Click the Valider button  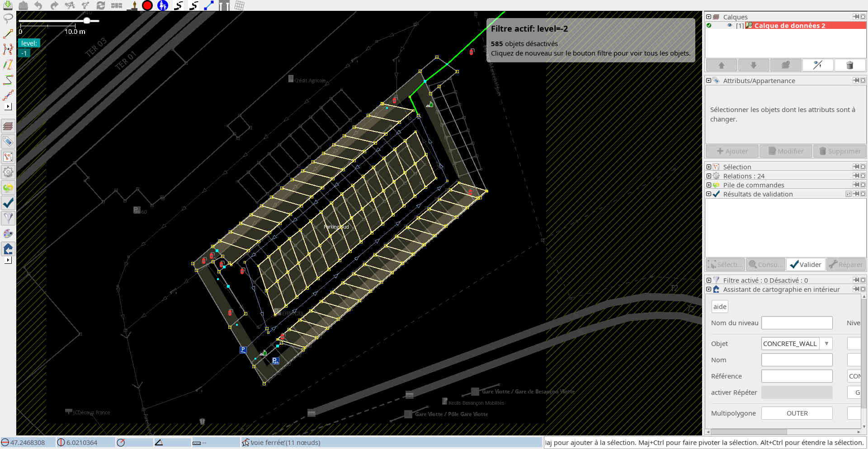coord(806,265)
